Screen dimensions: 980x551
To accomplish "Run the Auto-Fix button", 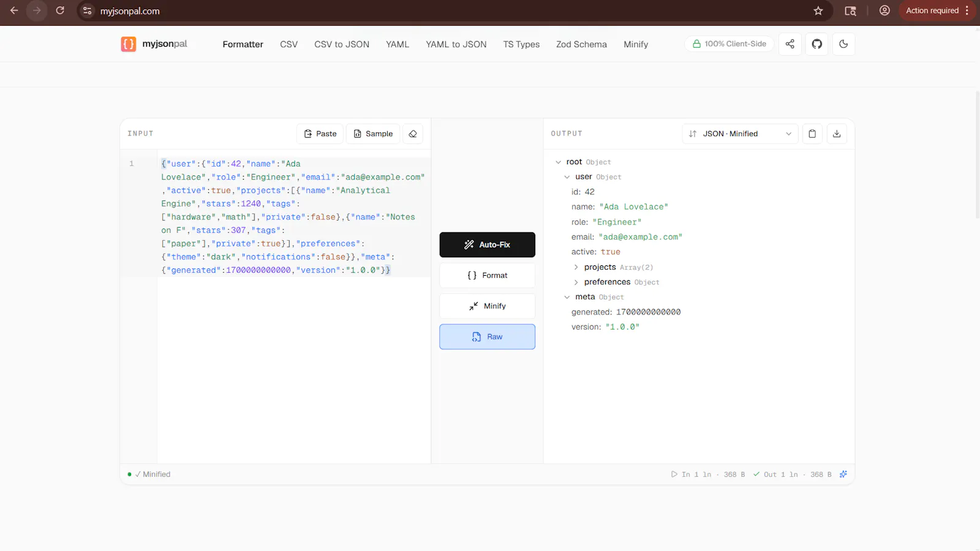I will click(x=487, y=245).
